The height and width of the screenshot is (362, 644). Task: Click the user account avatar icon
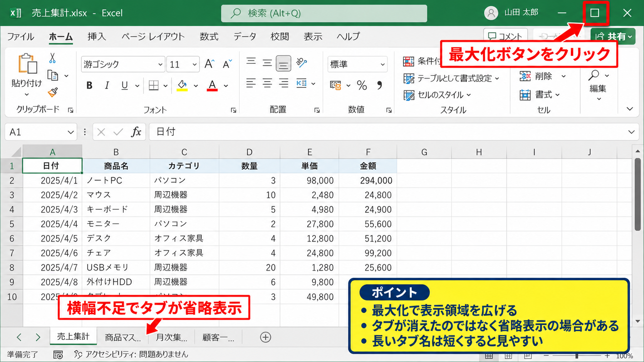[491, 13]
